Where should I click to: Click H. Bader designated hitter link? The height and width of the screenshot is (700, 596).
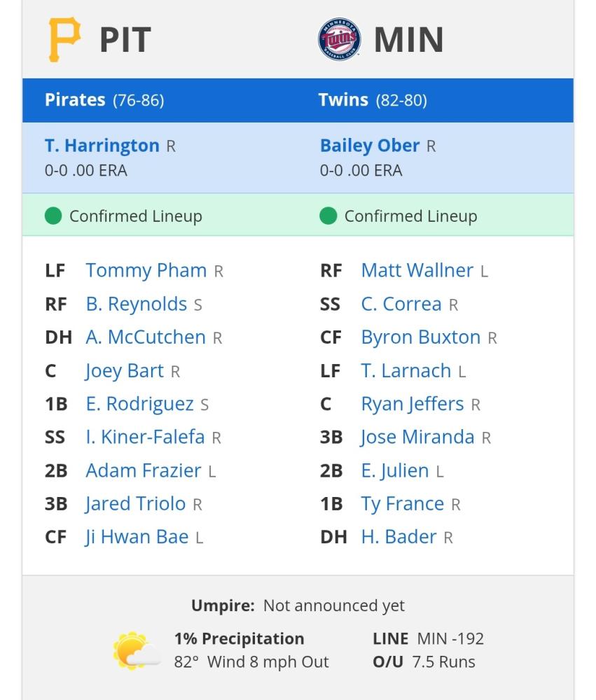[399, 537]
